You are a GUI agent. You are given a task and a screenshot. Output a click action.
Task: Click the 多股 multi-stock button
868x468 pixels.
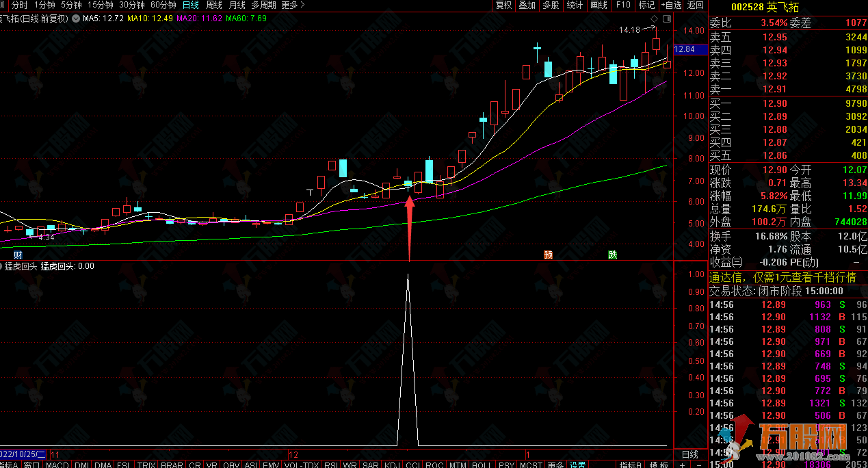tap(551, 5)
